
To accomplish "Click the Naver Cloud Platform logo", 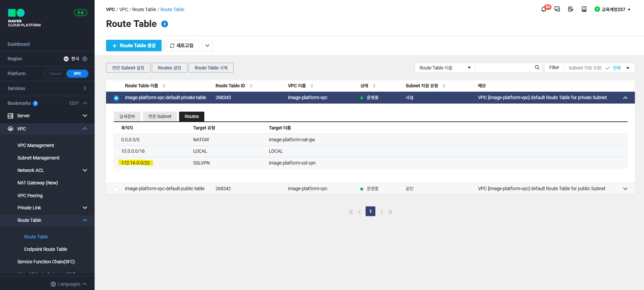I will coord(24,18).
